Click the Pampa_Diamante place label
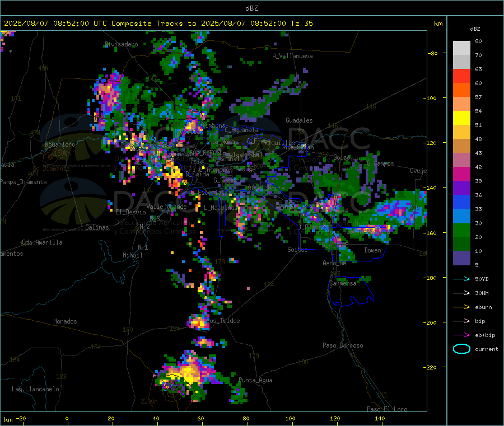This screenshot has height=426, width=504. (x=24, y=182)
